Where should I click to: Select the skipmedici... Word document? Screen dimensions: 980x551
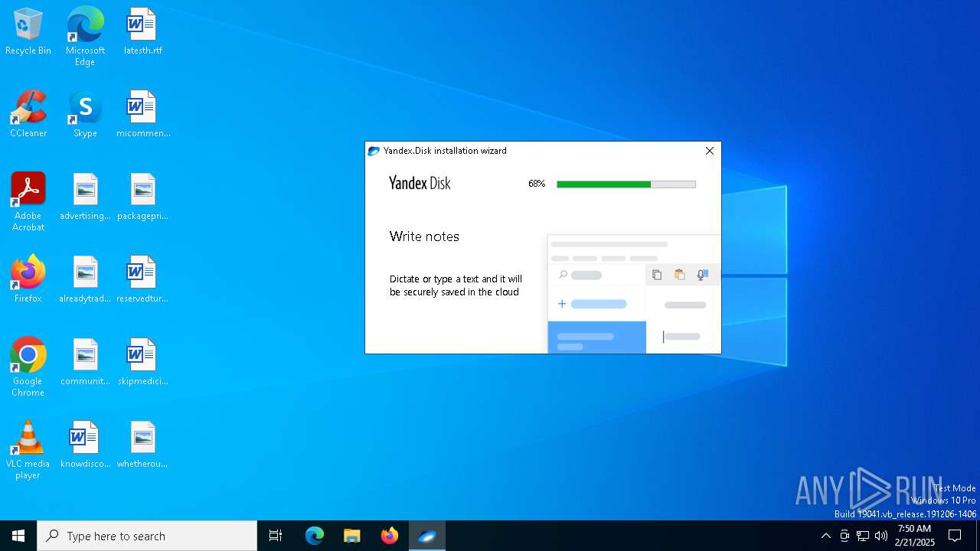point(142,363)
